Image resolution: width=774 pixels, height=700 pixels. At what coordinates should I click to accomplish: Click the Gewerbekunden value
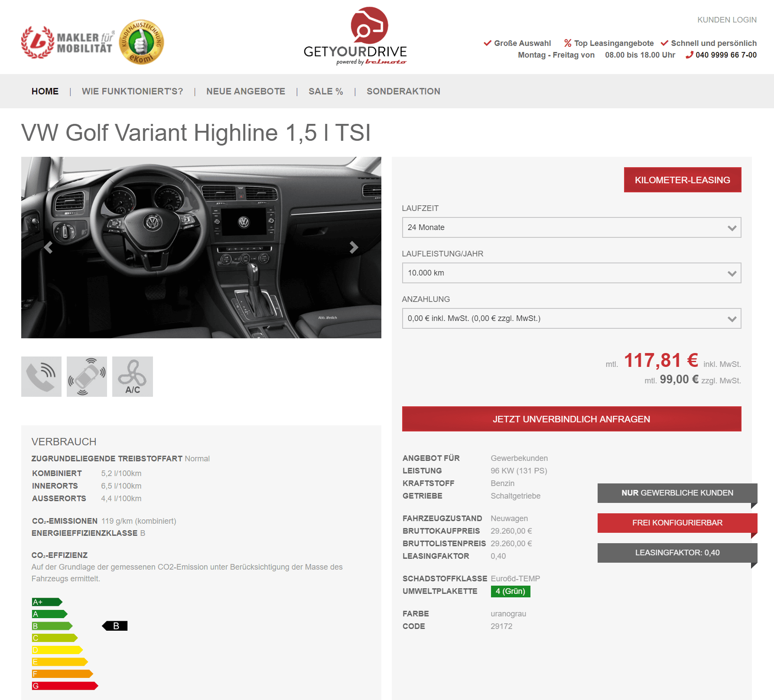pyautogui.click(x=519, y=458)
